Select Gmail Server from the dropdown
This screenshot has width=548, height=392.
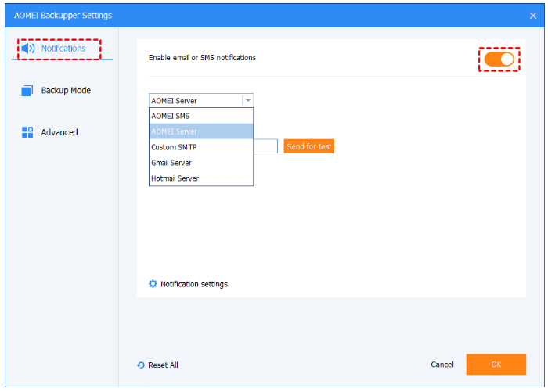(201, 163)
